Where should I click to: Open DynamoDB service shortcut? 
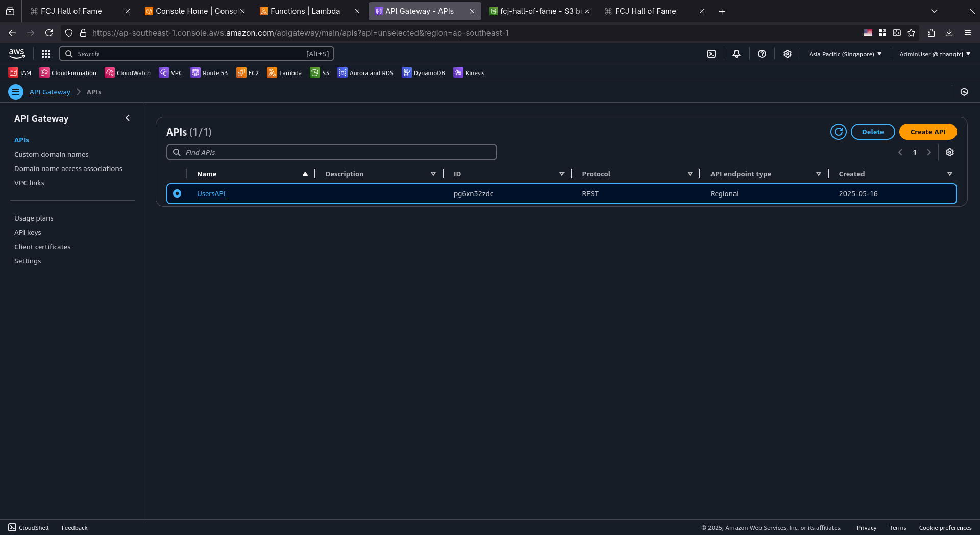click(x=423, y=72)
